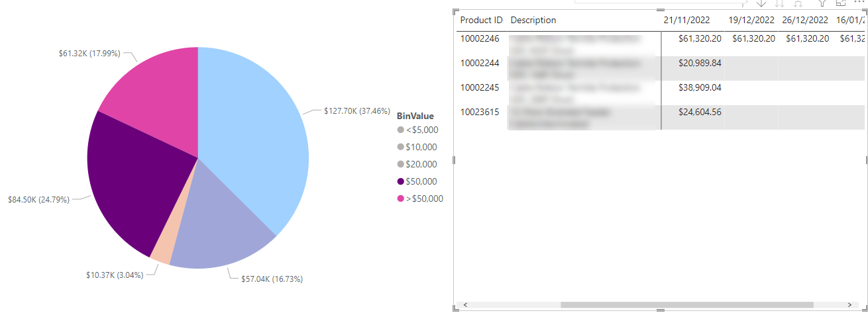The image size is (868, 315).
Task: Click the 26/12/2022 column header
Action: tap(805, 20)
